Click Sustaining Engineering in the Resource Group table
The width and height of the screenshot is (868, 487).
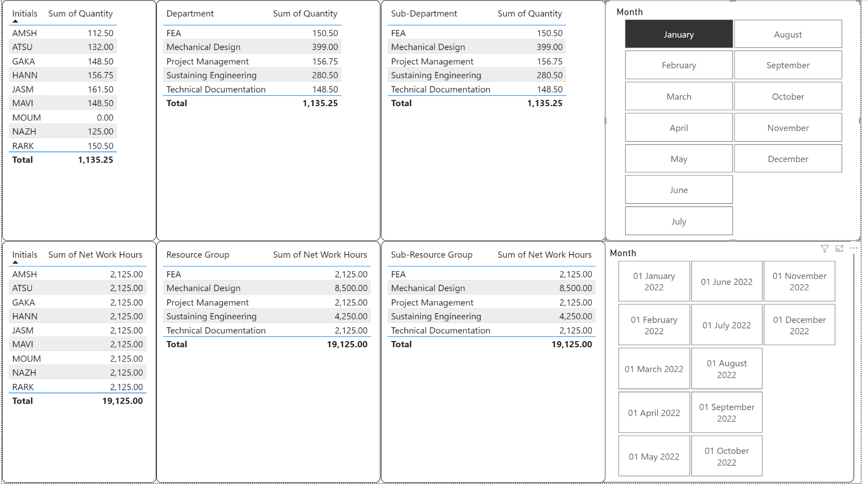tap(211, 316)
